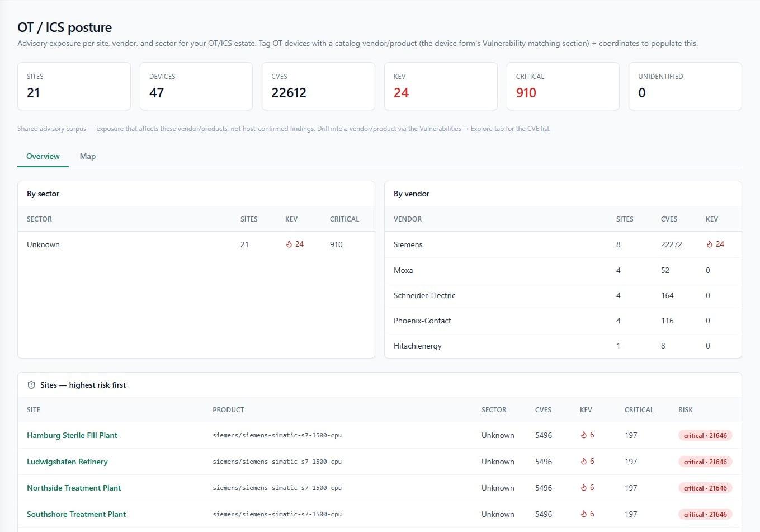
Task: Click SECTOR column header in By sector table
Action: click(x=39, y=219)
